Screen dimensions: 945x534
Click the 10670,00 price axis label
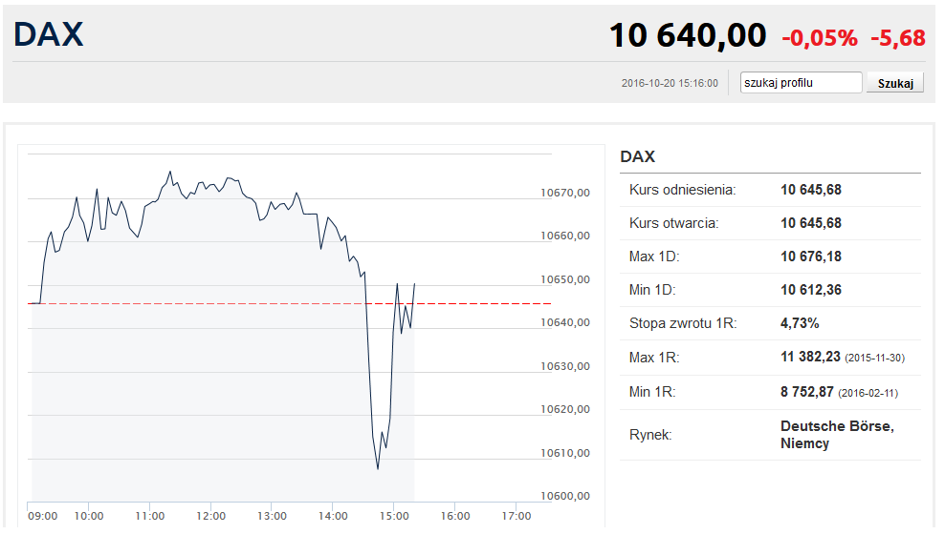[564, 193]
